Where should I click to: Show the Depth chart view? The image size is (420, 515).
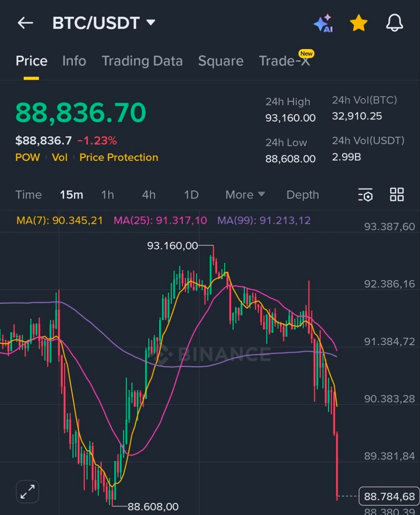(x=302, y=195)
